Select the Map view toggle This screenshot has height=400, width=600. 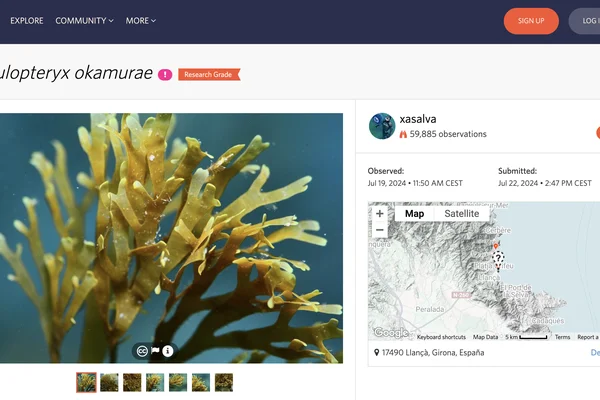click(x=414, y=214)
